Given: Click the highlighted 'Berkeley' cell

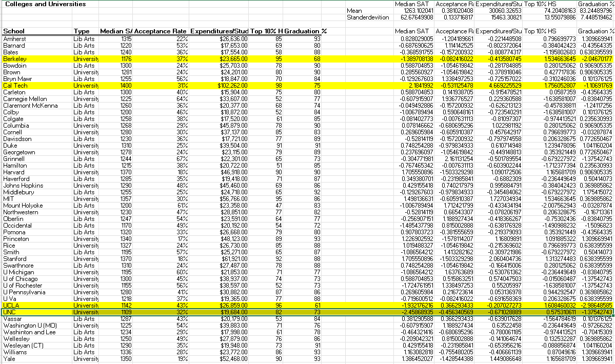Looking at the screenshot, I should pyautogui.click(x=15, y=59).
